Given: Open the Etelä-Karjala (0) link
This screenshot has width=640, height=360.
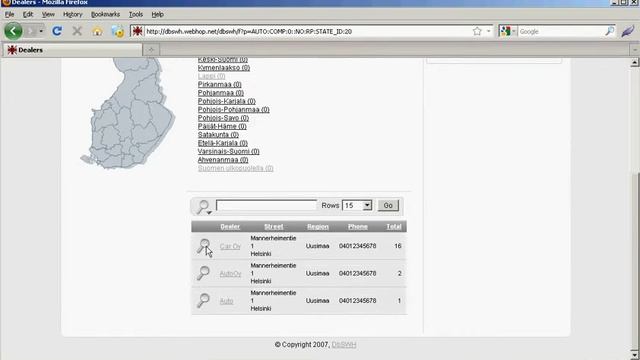Looking at the screenshot, I should 223,143.
